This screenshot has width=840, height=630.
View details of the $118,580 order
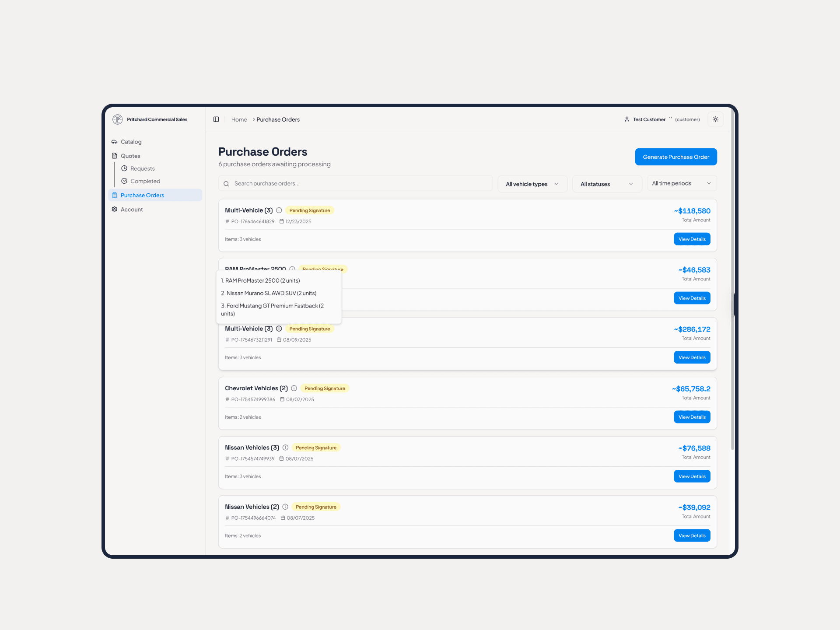coord(692,239)
